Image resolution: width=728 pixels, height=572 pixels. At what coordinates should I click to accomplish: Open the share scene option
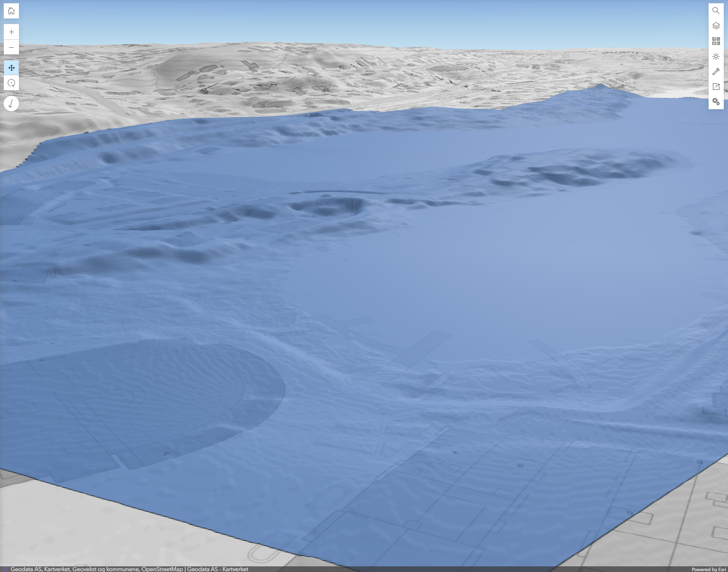click(x=716, y=87)
